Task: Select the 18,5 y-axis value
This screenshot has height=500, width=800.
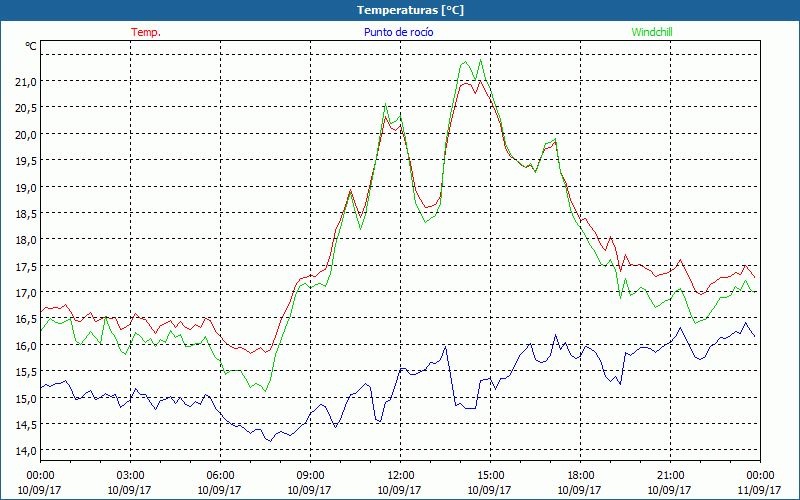Action: coord(27,213)
